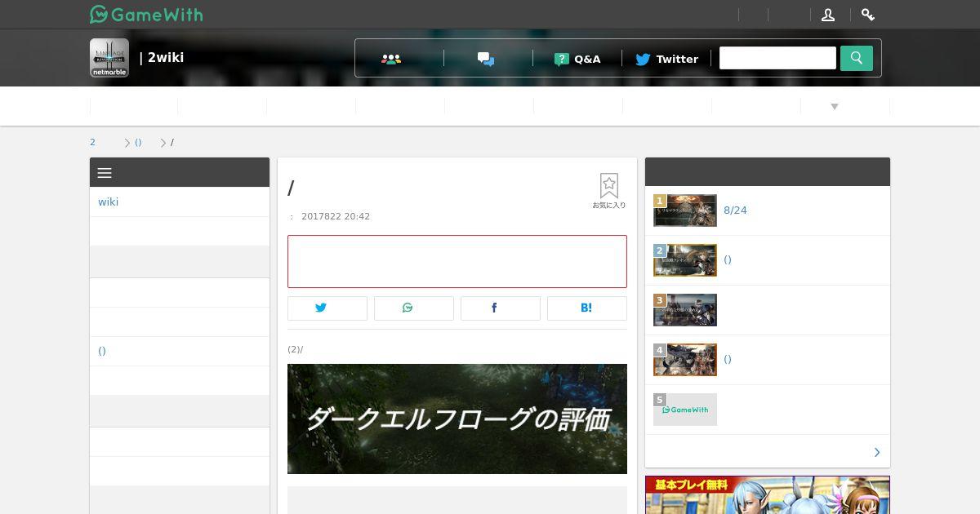This screenshot has width=980, height=514.
Task: Share the article on Facebook
Action: click(x=501, y=308)
